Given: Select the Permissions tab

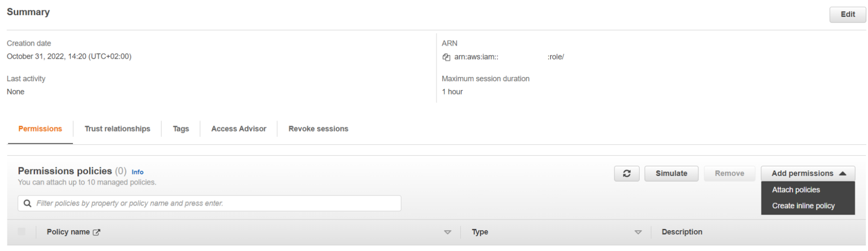Looking at the screenshot, I should point(40,129).
